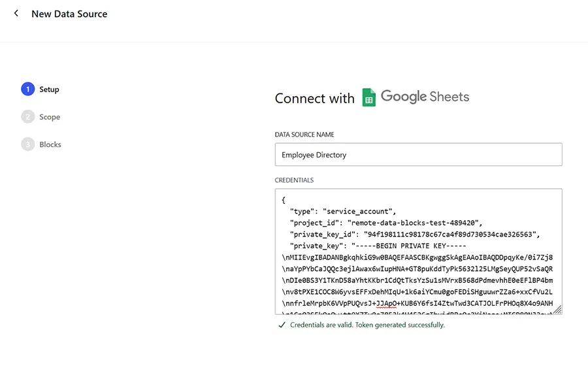Click the grayed circle for step 3 Blocks
This screenshot has height=392, width=588.
tap(27, 144)
